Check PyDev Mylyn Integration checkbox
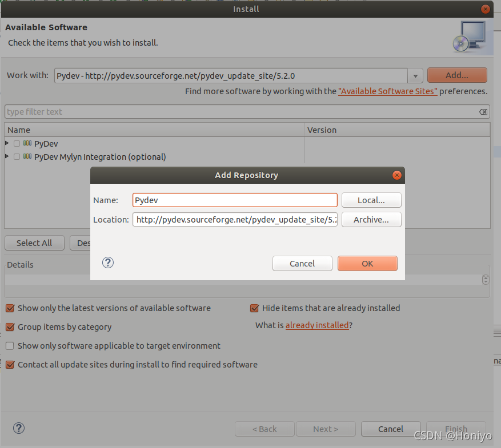 (17, 157)
